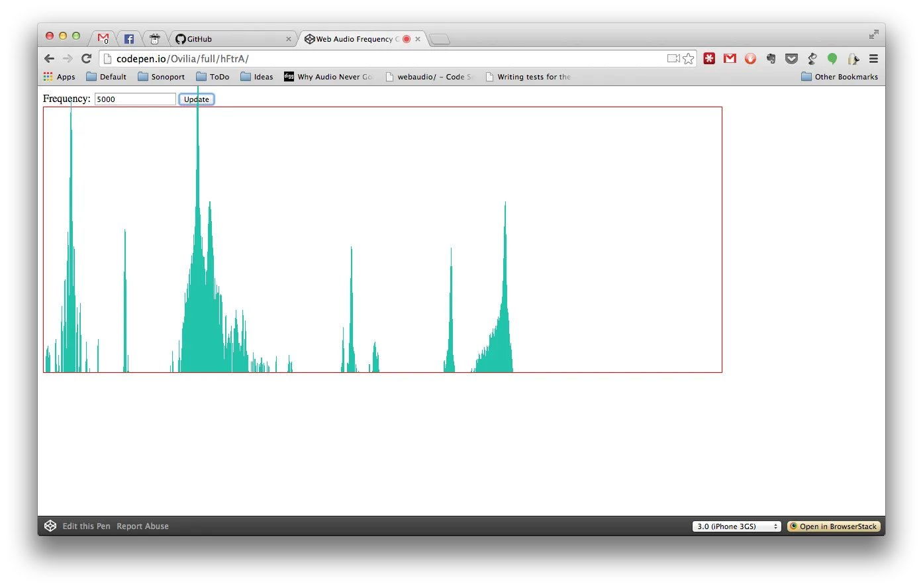
Task: Open the 'Writing tests for the' bookmark
Action: click(528, 77)
